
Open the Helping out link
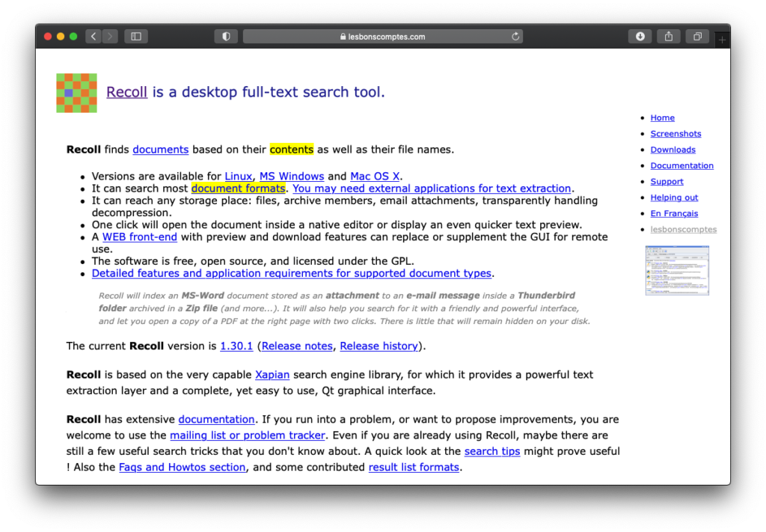(674, 198)
